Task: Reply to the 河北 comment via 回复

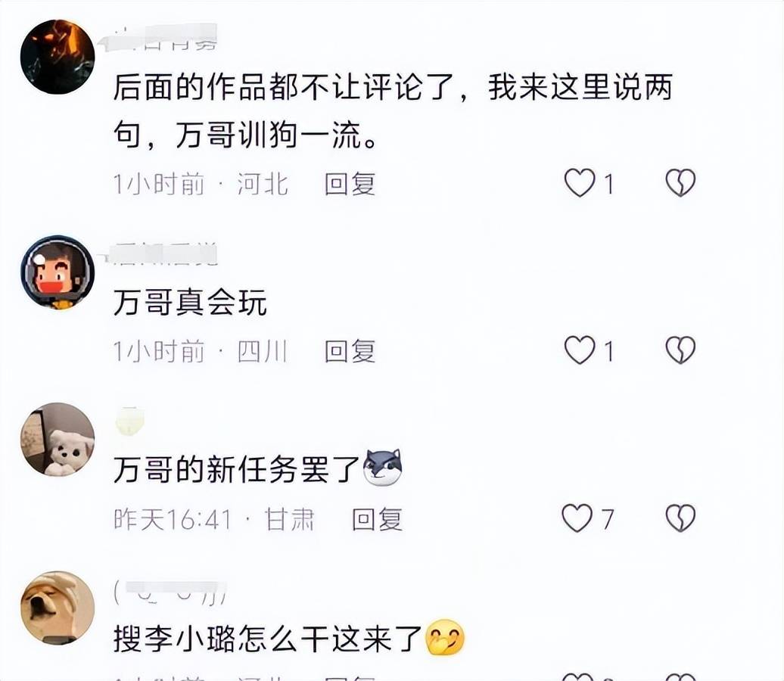Action: tap(350, 184)
